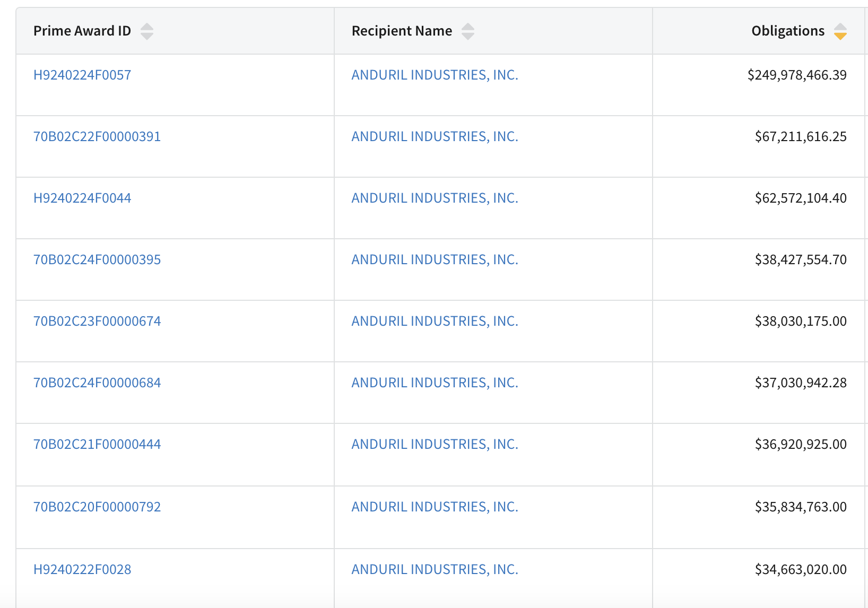Open Anduril recipient link in 70B02C24F00000395 row
868x608 pixels.
point(435,259)
